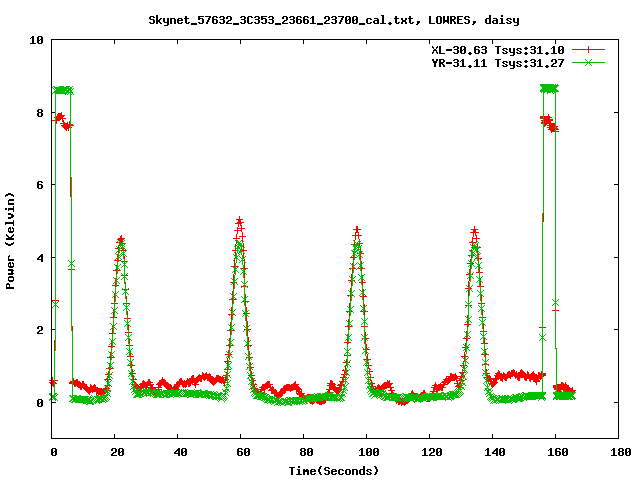Click the y-axis tick label 10
This screenshot has height=480, width=640.
(36, 40)
